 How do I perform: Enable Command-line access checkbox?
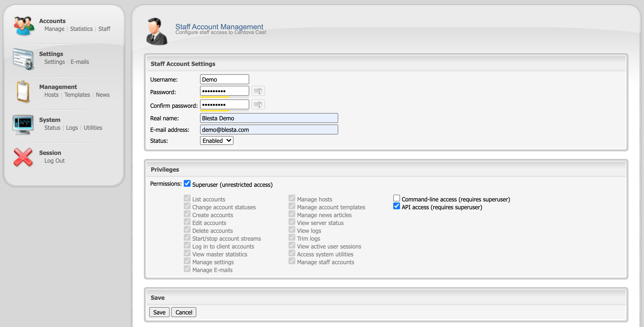(397, 198)
